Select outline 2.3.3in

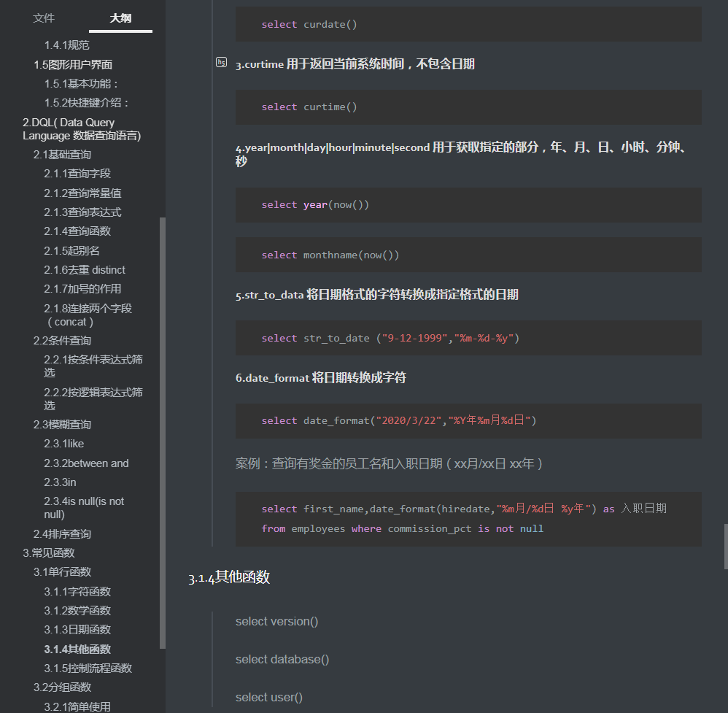(60, 482)
